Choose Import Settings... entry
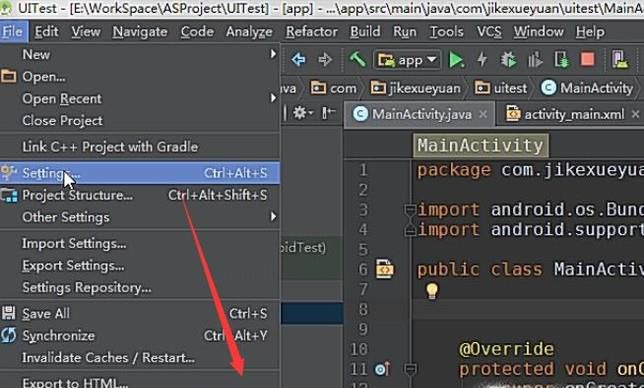644x388 pixels. (140, 243)
